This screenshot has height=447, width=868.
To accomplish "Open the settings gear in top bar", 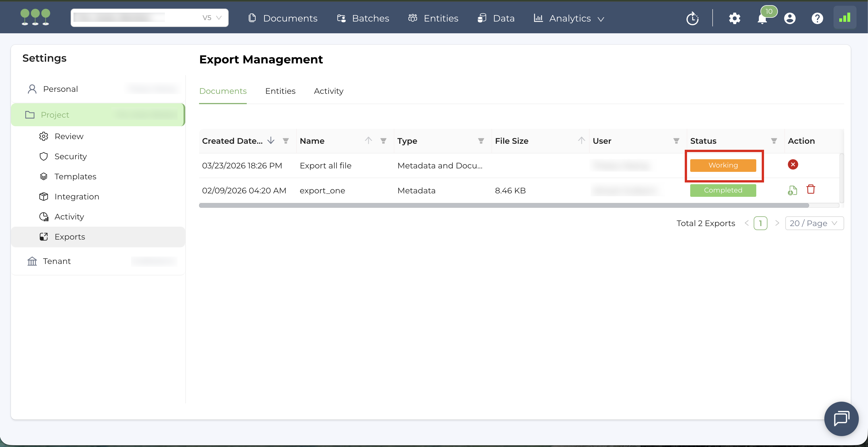I will click(x=734, y=19).
